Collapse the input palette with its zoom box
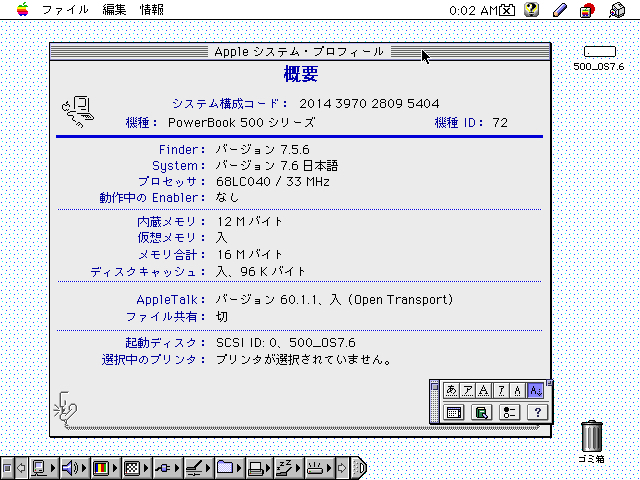The height and width of the screenshot is (480, 640). (x=549, y=383)
